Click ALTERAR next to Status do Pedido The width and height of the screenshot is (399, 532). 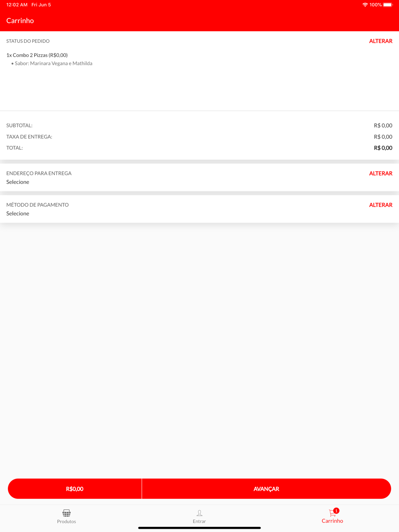click(x=381, y=41)
